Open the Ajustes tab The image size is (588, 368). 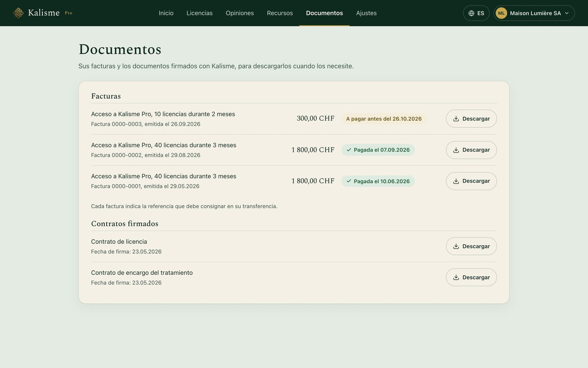[366, 13]
